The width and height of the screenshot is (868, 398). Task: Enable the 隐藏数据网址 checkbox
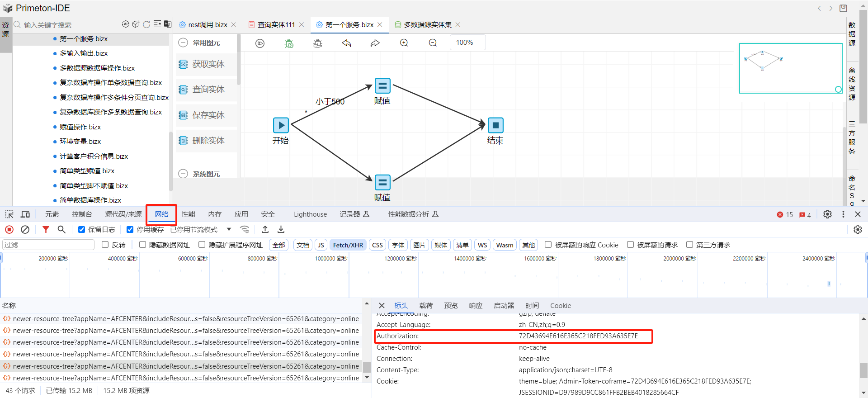tap(143, 245)
